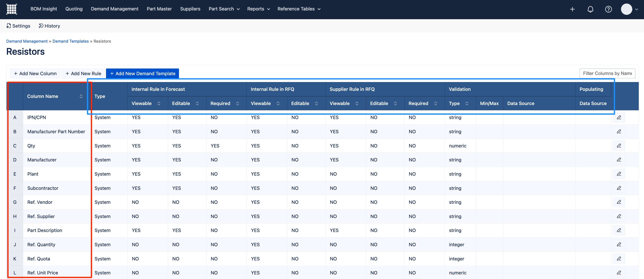The image size is (644, 279).
Task: Click edit pencil on Plant row
Action: [x=619, y=174]
